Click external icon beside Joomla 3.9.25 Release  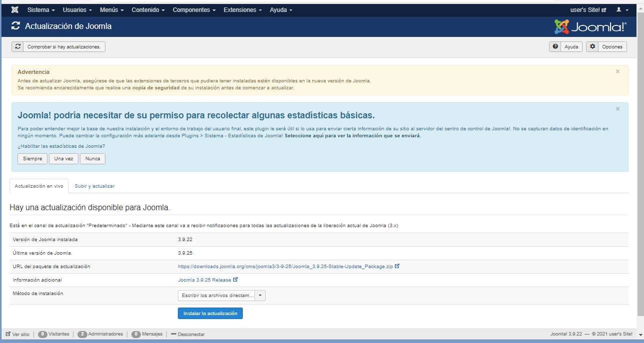tap(235, 280)
